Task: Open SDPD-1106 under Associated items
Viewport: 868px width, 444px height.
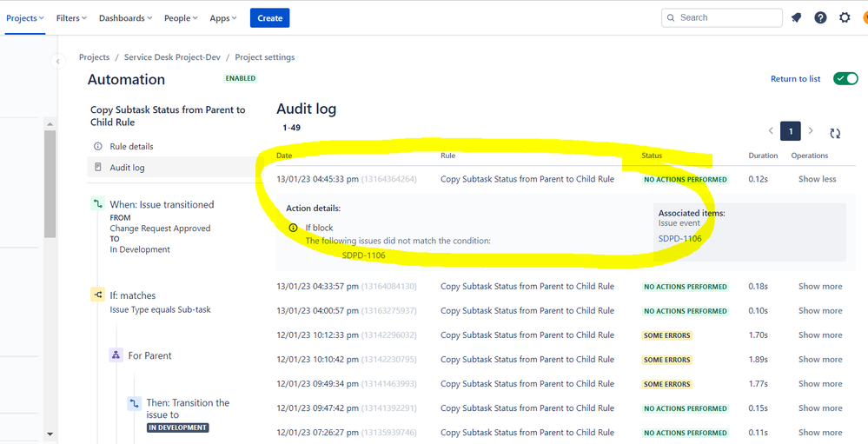Action: click(x=679, y=239)
